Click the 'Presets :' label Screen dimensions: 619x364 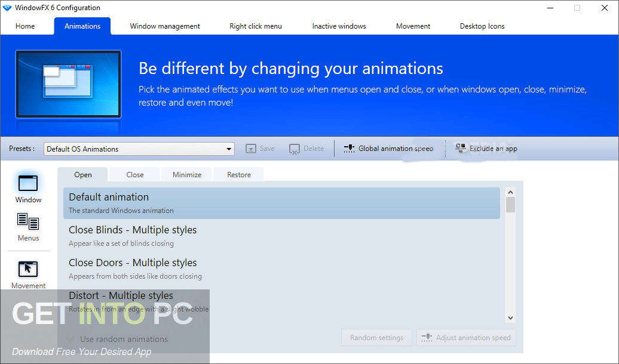coord(22,149)
